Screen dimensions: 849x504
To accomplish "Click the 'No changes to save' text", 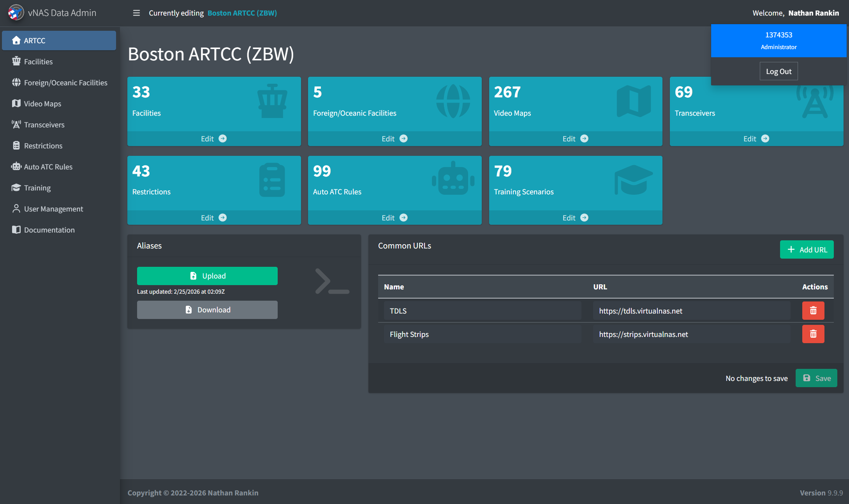I will coord(757,378).
